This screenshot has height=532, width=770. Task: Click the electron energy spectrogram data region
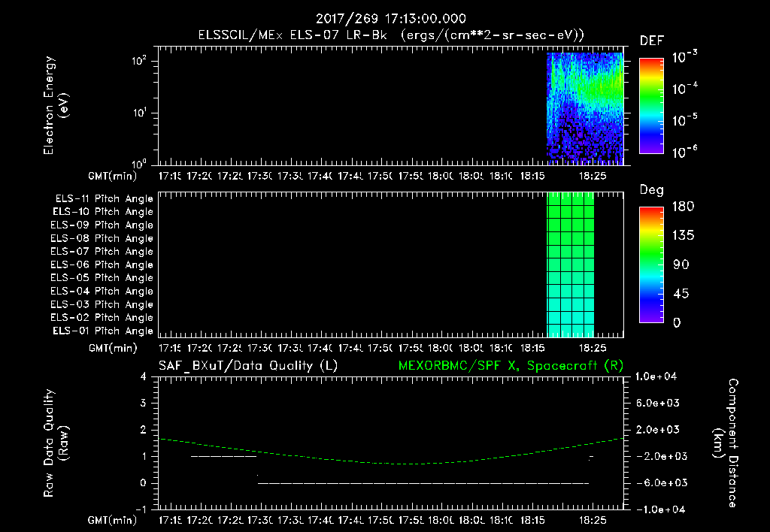pyautogui.click(x=585, y=108)
